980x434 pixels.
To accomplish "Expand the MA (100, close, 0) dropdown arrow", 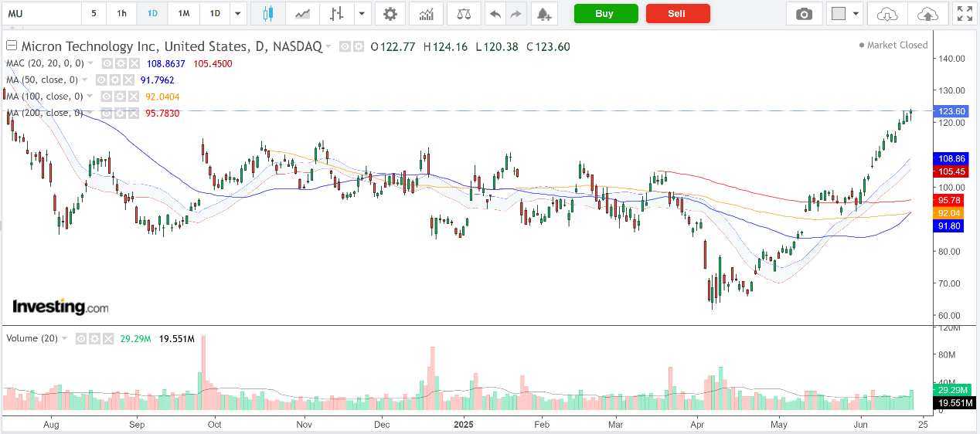I will pyautogui.click(x=90, y=97).
